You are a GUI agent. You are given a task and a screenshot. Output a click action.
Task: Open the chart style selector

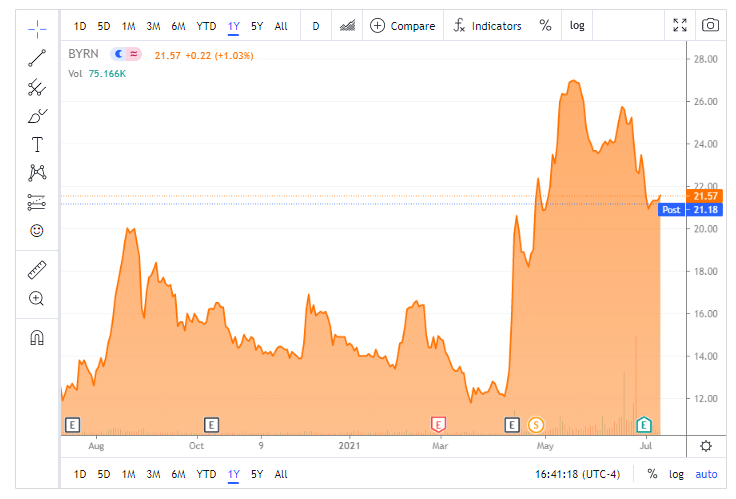point(349,26)
